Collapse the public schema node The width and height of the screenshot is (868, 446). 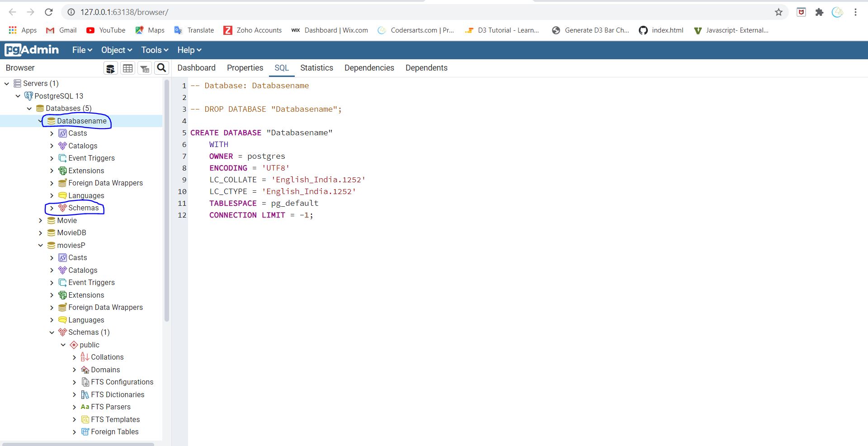(63, 345)
